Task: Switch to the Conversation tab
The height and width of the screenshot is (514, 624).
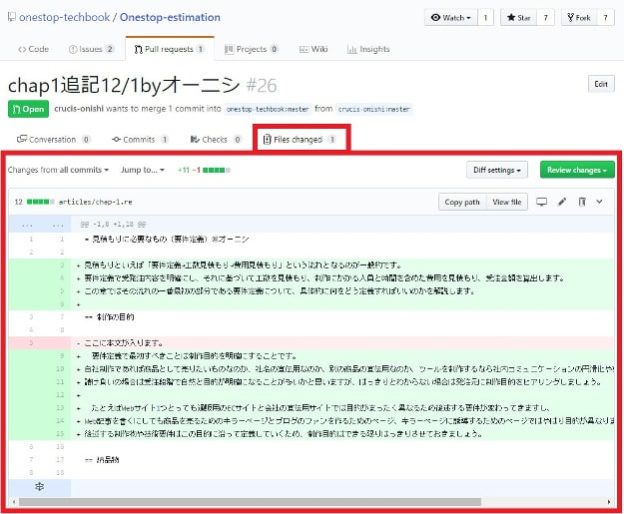Action: click(53, 139)
